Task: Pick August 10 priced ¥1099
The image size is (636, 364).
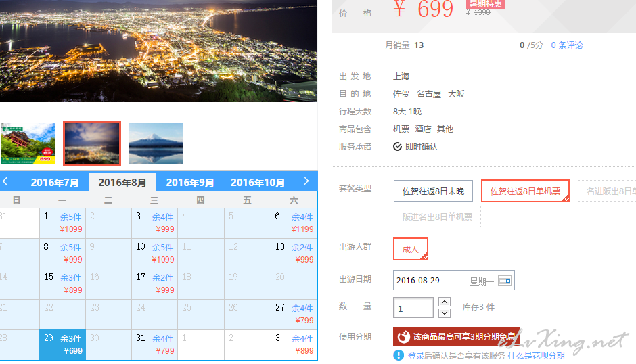Action: (x=154, y=253)
